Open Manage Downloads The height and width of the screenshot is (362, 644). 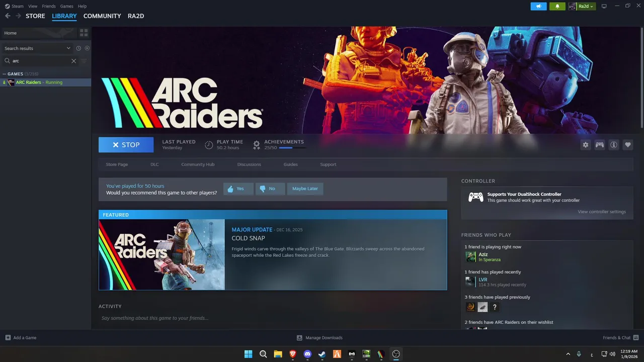tap(319, 338)
